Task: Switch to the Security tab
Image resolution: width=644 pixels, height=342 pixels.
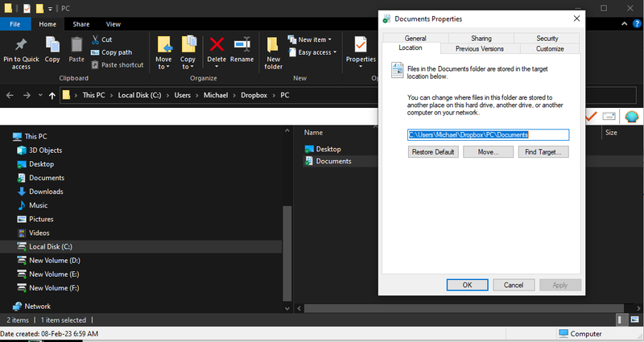Action: (547, 38)
